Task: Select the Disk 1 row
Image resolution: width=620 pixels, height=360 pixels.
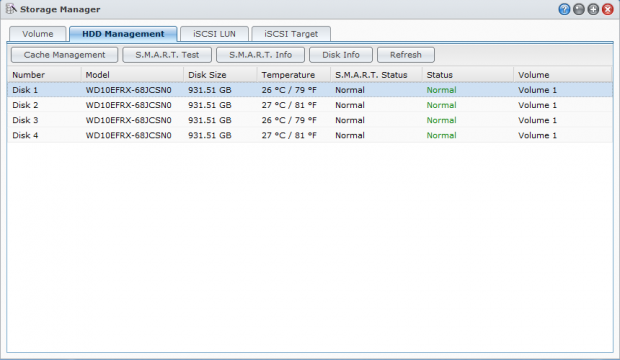Action: point(310,90)
